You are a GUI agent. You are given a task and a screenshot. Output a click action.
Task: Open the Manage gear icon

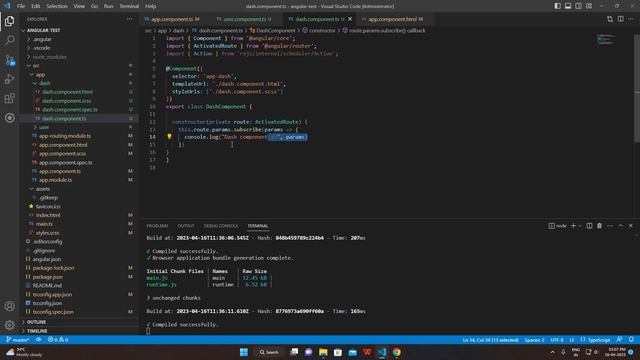[9, 325]
